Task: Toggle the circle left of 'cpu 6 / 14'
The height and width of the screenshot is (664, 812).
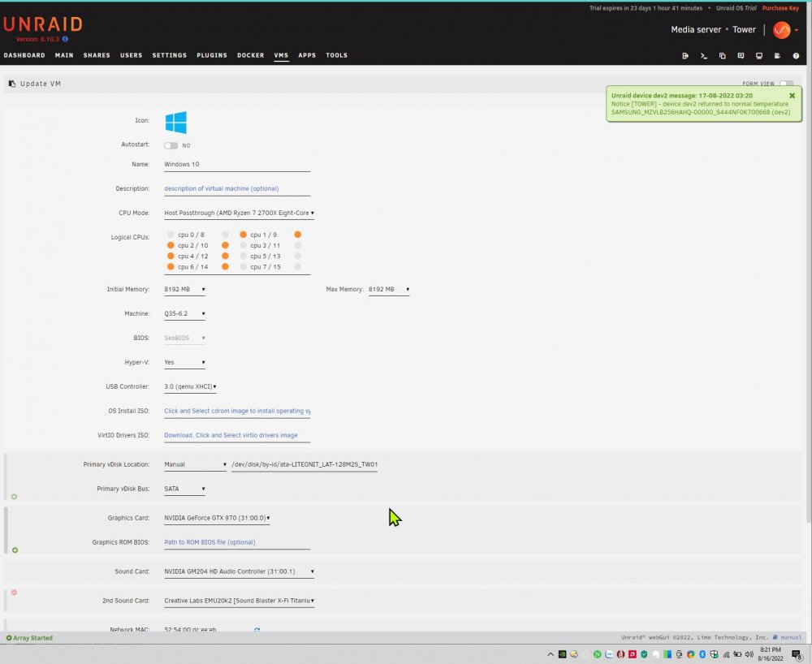Action: (171, 266)
